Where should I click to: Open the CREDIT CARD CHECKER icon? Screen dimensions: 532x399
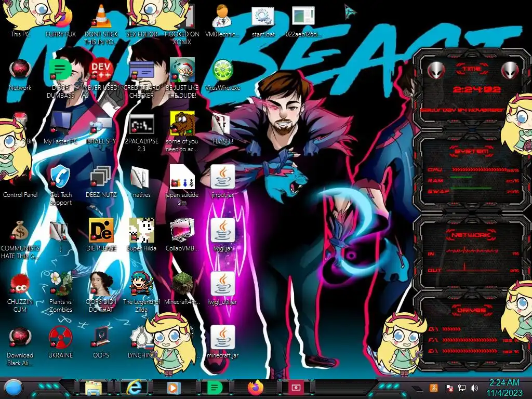click(x=142, y=70)
